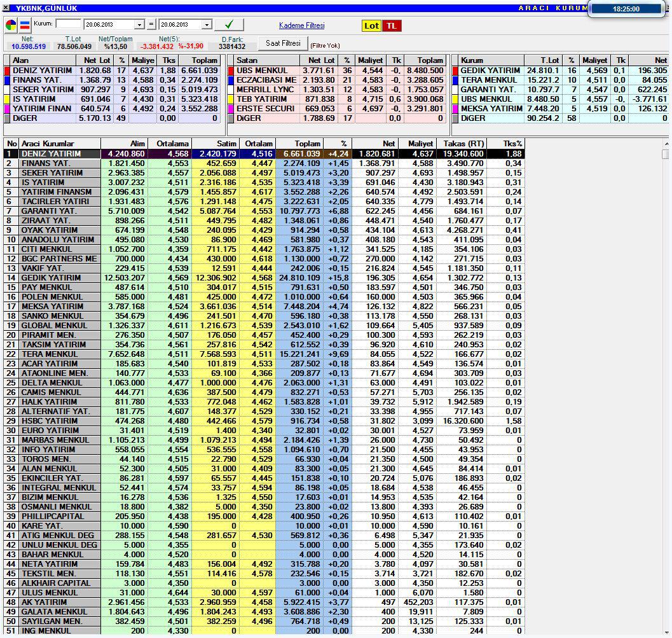Select row 39 PHILLIPCAPITAL in main table
Screen dimensions: 672x638
(x=264, y=517)
